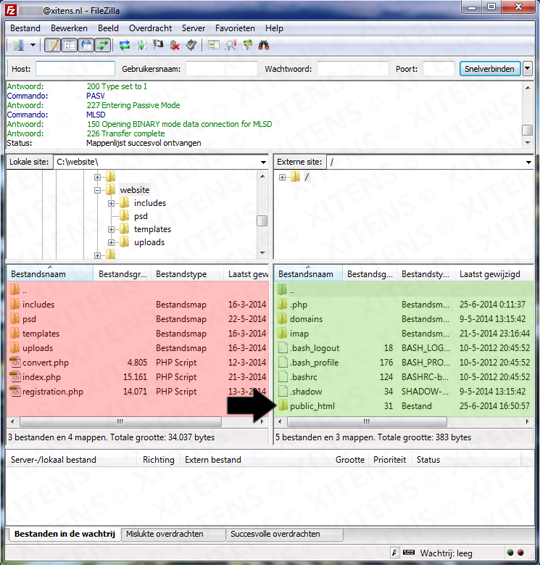Viewport: 540px width, 565px height.
Task: Open the Help menu
Action: click(274, 28)
